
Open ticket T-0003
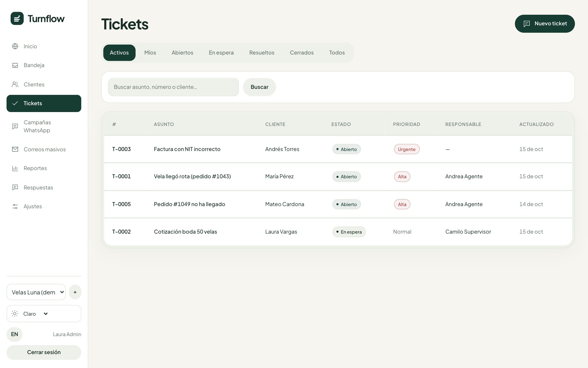(121, 149)
